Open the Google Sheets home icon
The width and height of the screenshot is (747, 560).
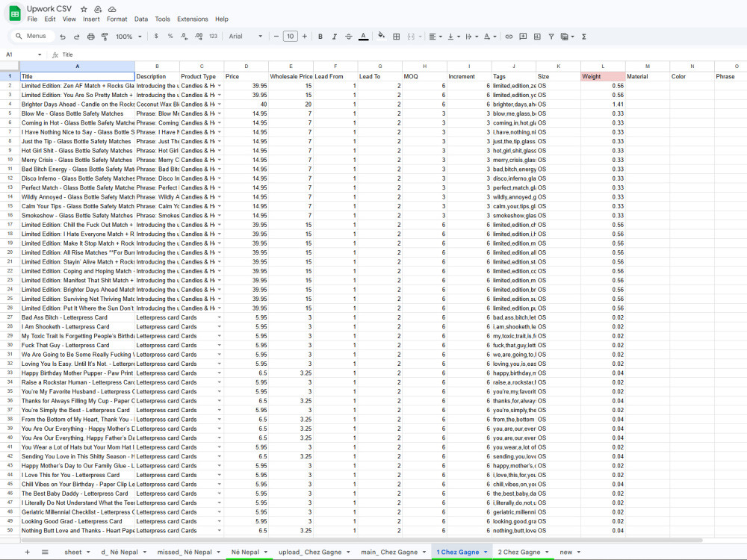click(x=15, y=13)
